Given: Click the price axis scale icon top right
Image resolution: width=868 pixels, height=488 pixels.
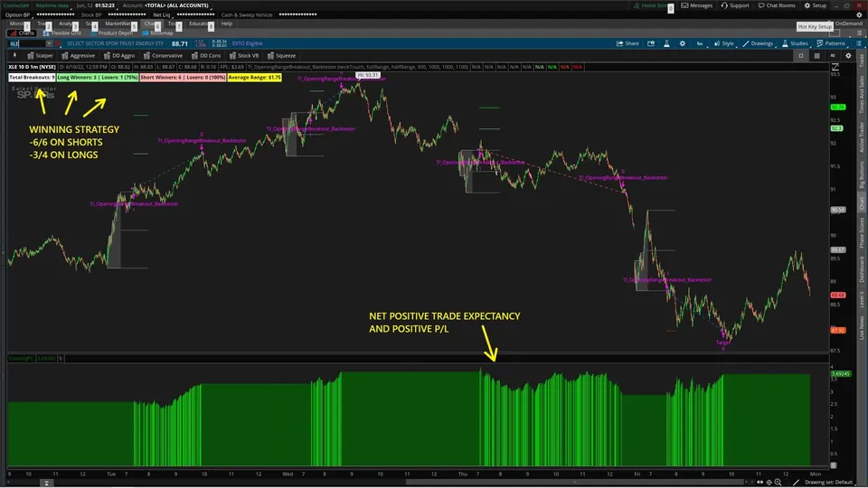Looking at the screenshot, I should [x=835, y=67].
